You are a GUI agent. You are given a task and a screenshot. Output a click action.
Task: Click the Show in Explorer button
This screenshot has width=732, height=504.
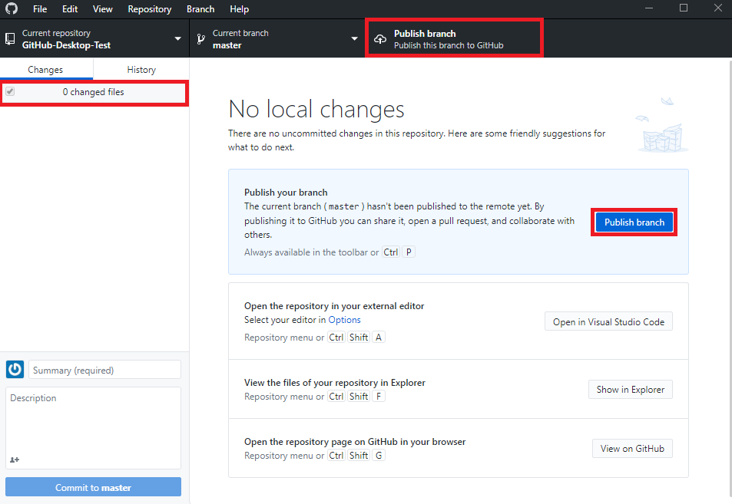tap(630, 389)
